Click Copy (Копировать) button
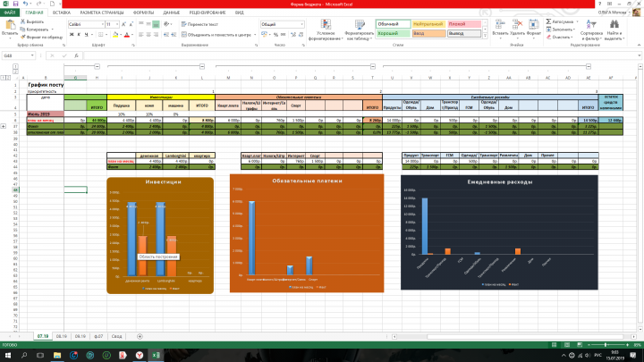The image size is (644, 362). pyautogui.click(x=35, y=29)
